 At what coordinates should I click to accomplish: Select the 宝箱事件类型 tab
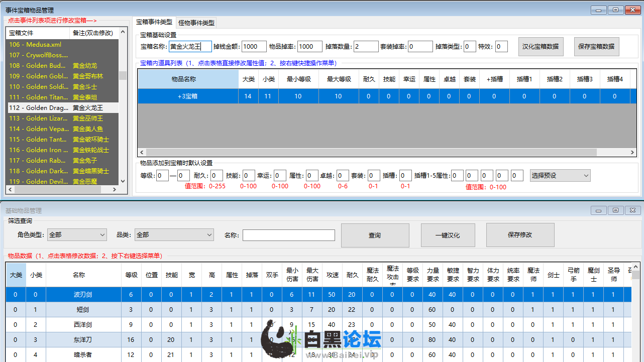point(154,22)
